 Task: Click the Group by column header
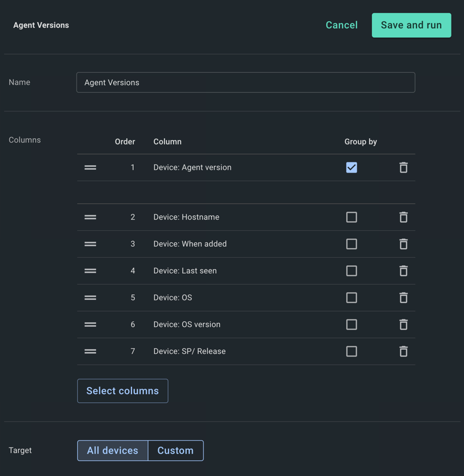(361, 142)
